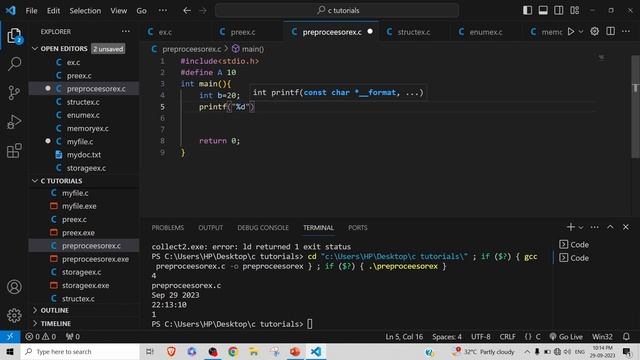Click the 'c tutorials' command center search box
The height and width of the screenshot is (360, 640).
(337, 10)
